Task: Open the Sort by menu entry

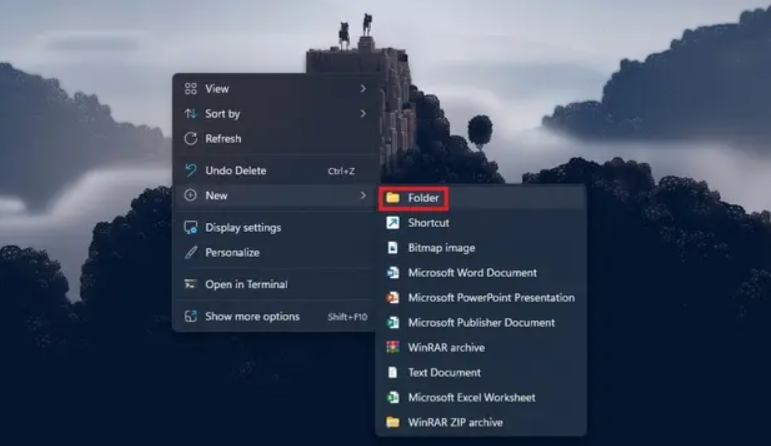Action: tap(275, 114)
